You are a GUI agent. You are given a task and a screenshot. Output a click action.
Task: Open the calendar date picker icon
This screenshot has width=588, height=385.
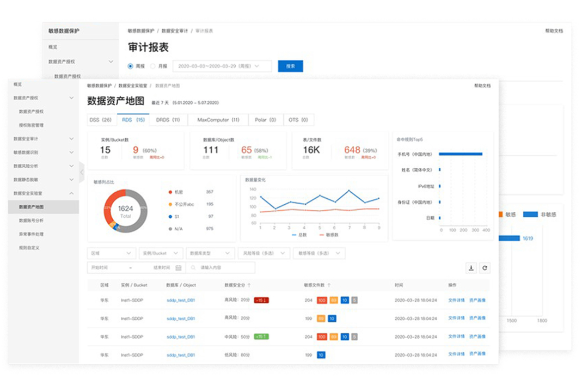[179, 267]
